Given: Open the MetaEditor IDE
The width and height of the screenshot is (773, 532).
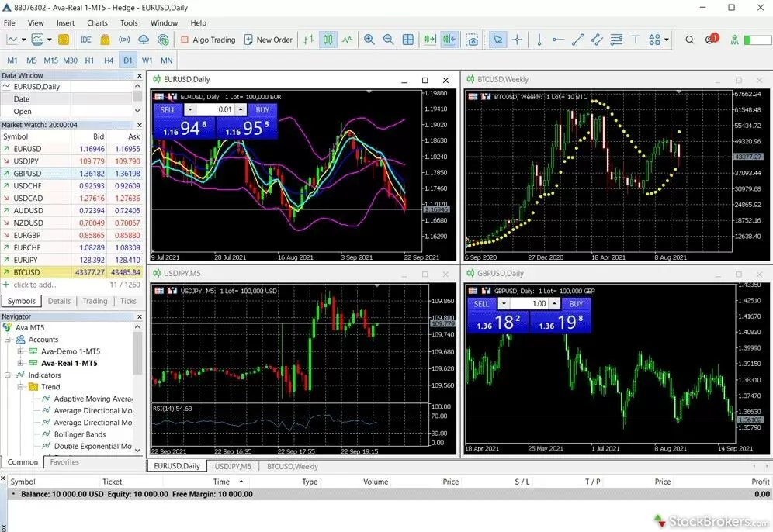Looking at the screenshot, I should [85, 39].
